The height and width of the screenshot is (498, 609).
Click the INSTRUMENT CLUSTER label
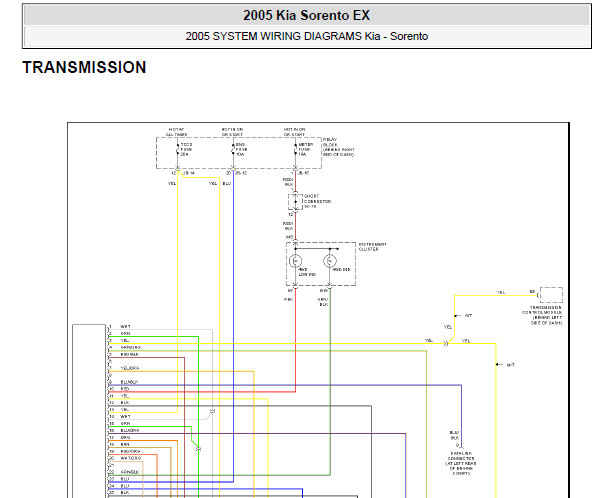point(372,247)
